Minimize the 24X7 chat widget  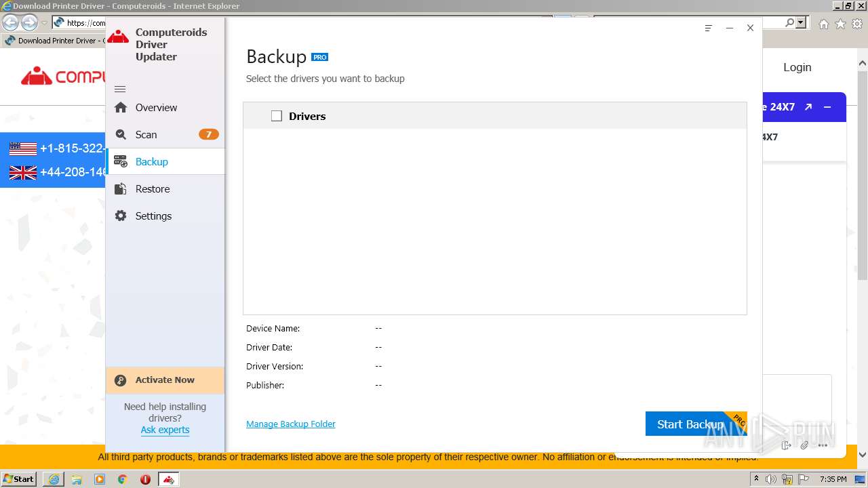tap(827, 107)
